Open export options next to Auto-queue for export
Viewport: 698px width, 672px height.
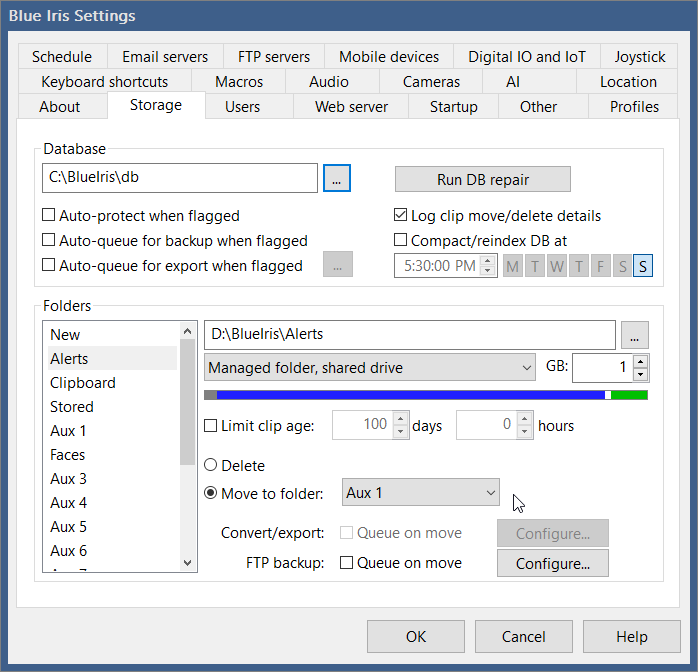337,264
